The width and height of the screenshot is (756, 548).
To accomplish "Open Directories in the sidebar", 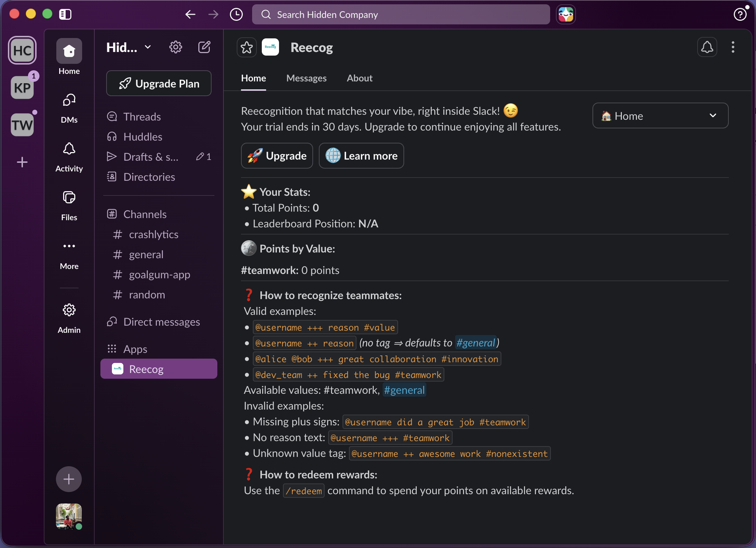I will tap(159, 177).
